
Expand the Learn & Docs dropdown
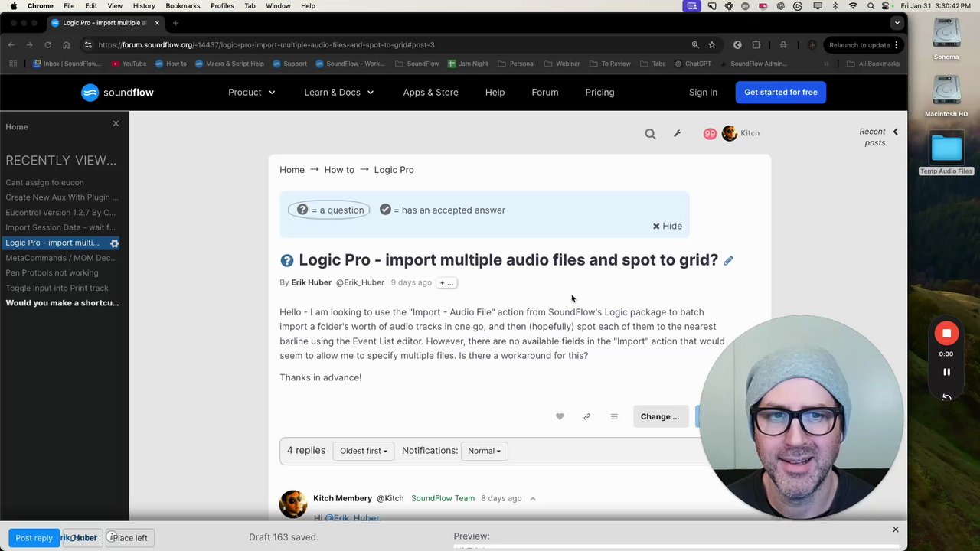coord(338,93)
